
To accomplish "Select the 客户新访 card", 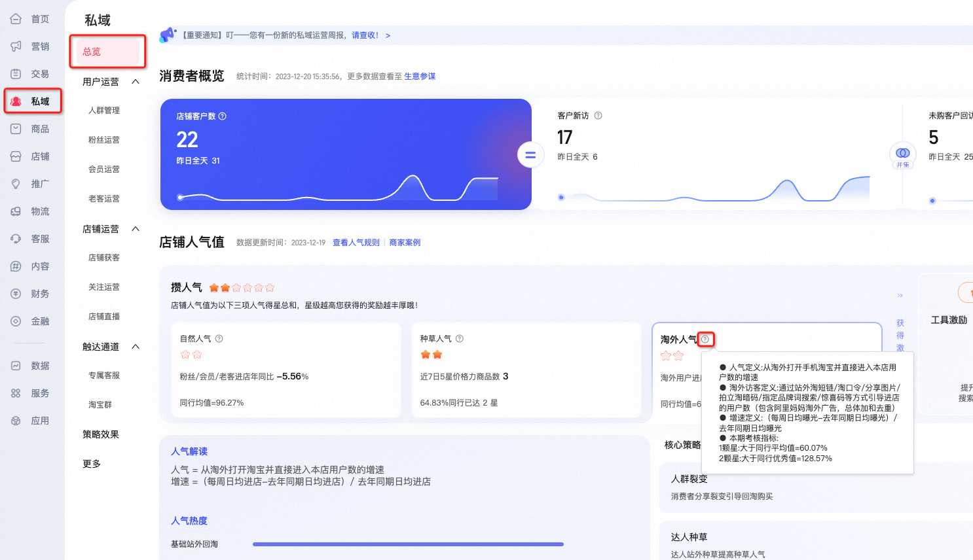I will (x=717, y=154).
